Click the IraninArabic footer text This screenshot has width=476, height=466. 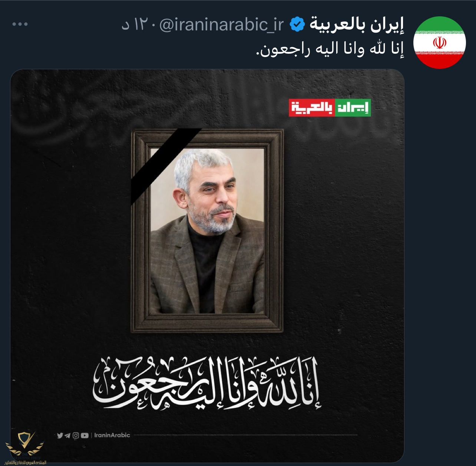click(112, 435)
